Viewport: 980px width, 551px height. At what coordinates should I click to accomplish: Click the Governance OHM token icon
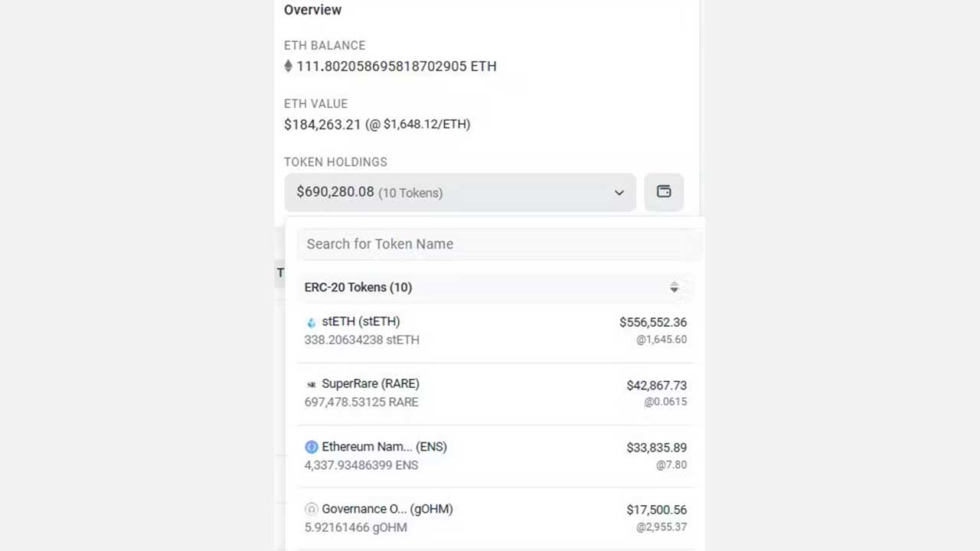point(311,508)
